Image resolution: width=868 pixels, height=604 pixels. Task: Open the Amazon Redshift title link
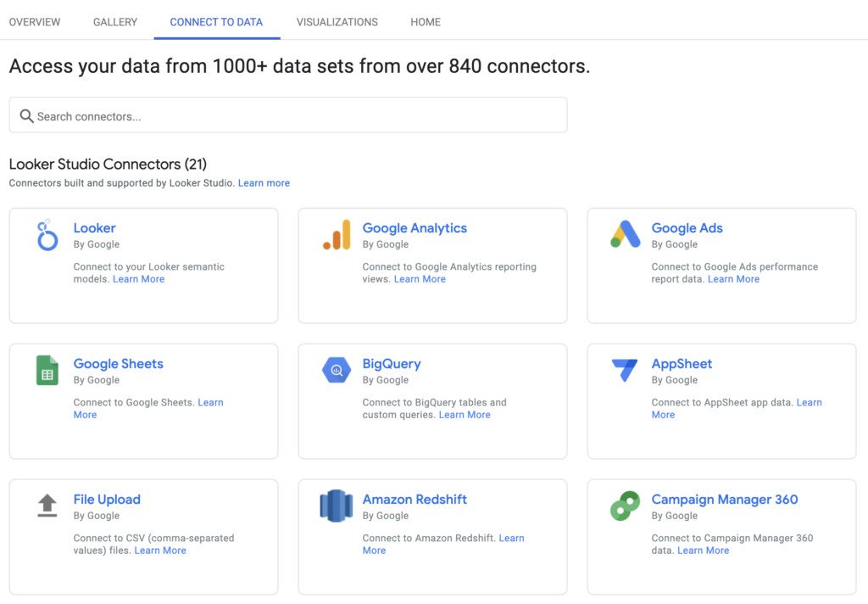point(415,500)
